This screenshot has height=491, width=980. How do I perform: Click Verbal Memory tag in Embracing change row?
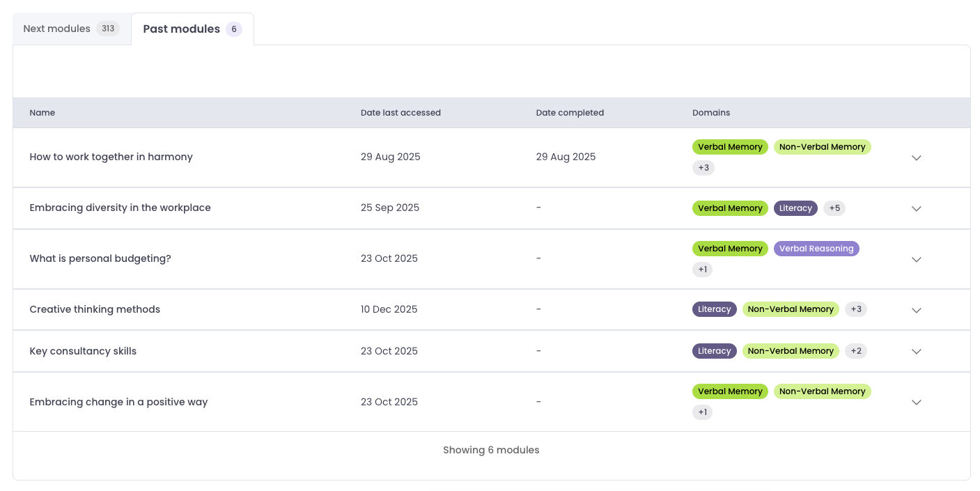pos(730,391)
